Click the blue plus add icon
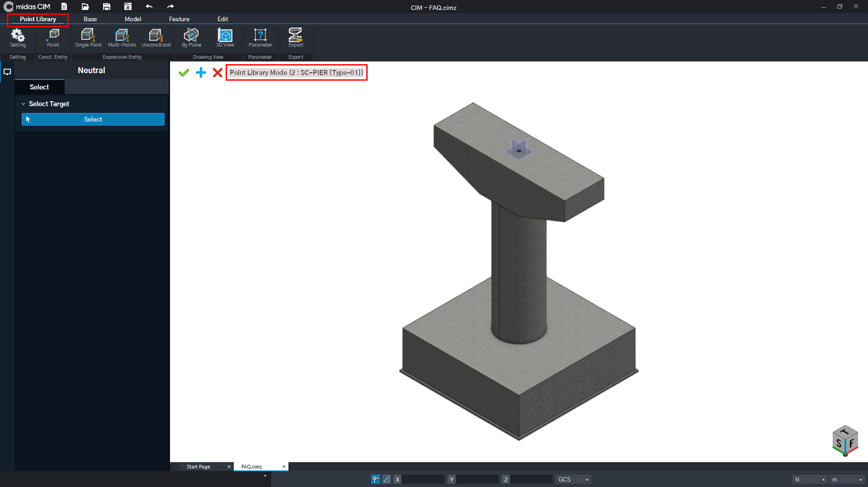The image size is (868, 487). coord(201,72)
